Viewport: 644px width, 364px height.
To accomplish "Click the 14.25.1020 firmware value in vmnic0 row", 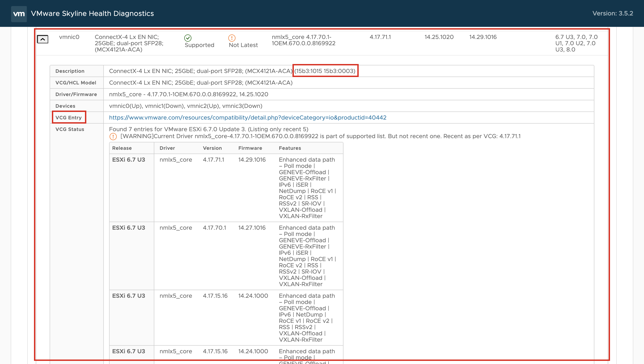I will click(439, 37).
